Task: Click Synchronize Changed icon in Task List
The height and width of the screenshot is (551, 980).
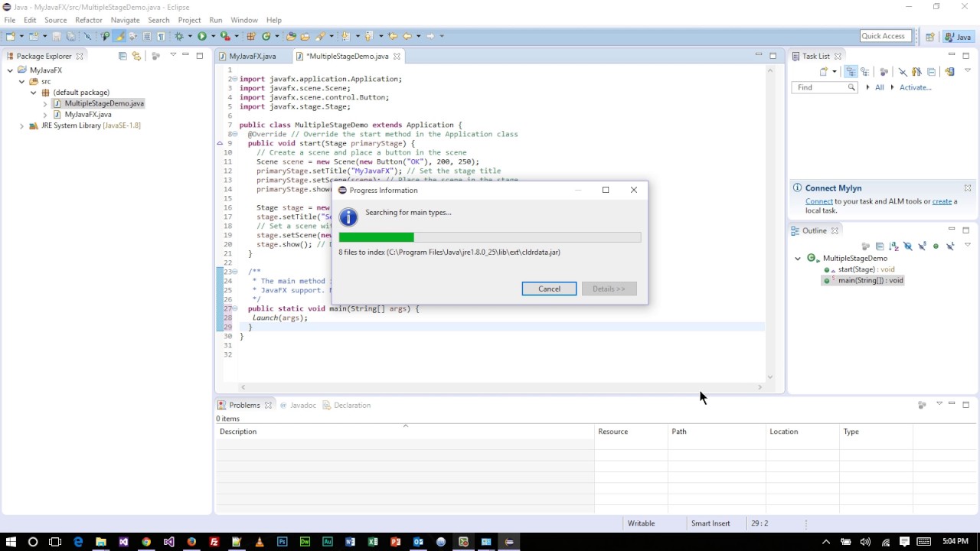Action: [949, 71]
